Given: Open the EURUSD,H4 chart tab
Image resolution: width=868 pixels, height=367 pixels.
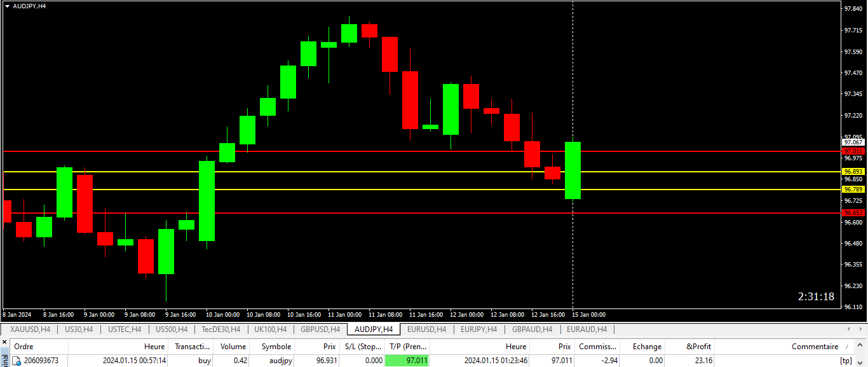Looking at the screenshot, I should [426, 329].
